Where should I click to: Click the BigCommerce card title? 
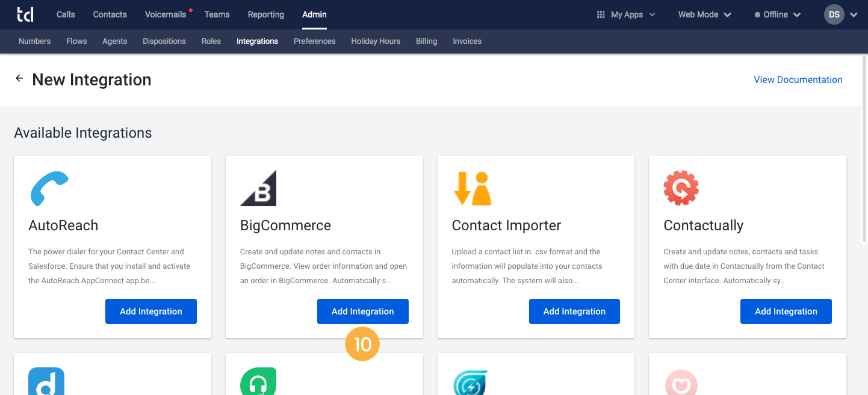(x=285, y=225)
